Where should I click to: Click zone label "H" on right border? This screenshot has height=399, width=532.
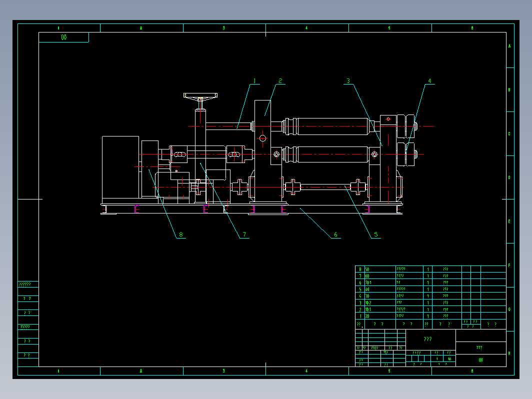[509, 353]
